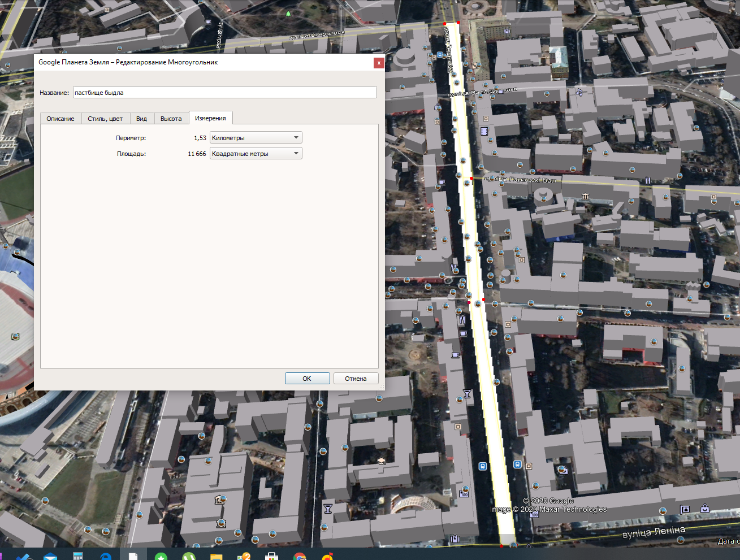Select the graduation cap school icon
740x560 pixels.
point(382,461)
